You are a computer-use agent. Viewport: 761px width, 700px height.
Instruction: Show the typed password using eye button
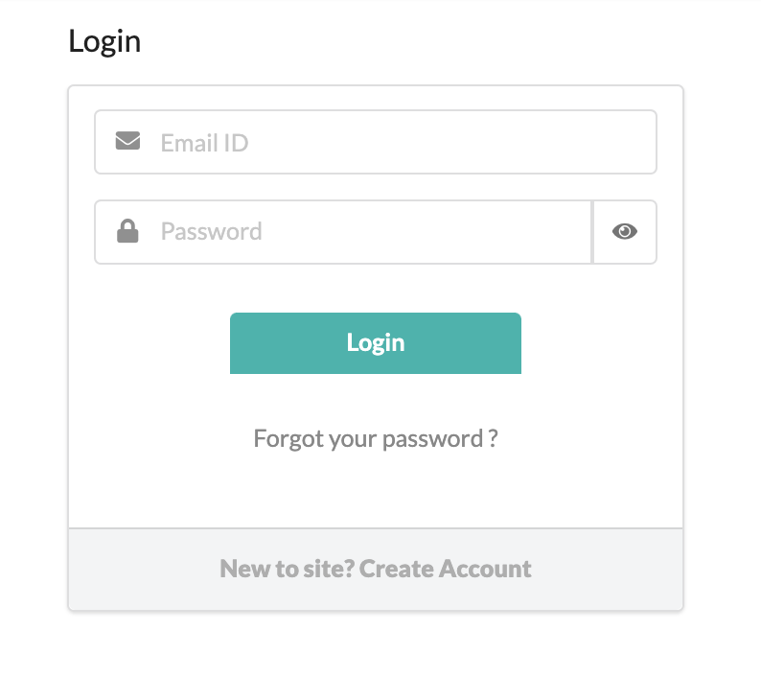[x=625, y=231]
